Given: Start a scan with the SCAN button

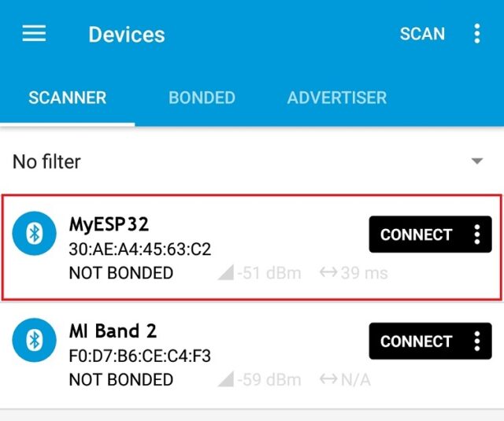Looking at the screenshot, I should click(422, 34).
